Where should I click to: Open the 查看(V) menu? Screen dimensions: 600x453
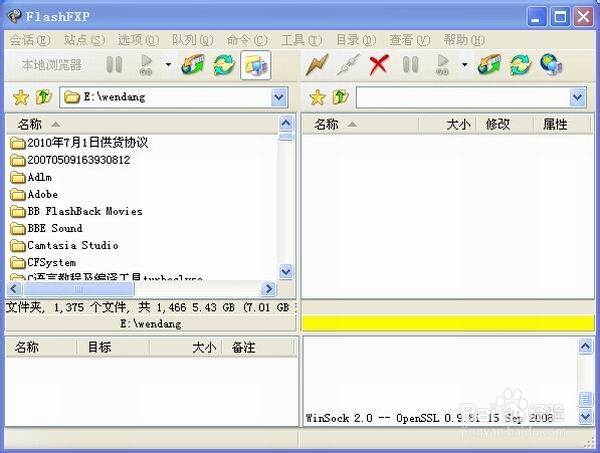point(410,40)
